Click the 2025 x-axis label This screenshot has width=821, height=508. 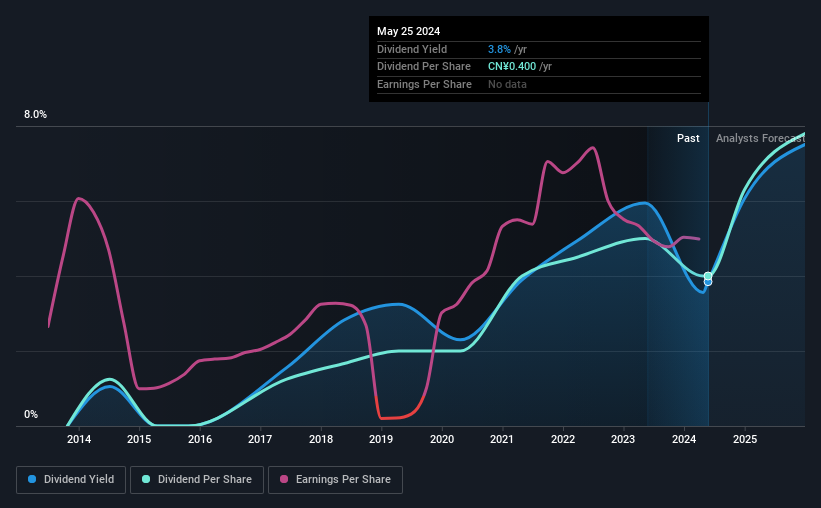pos(745,439)
